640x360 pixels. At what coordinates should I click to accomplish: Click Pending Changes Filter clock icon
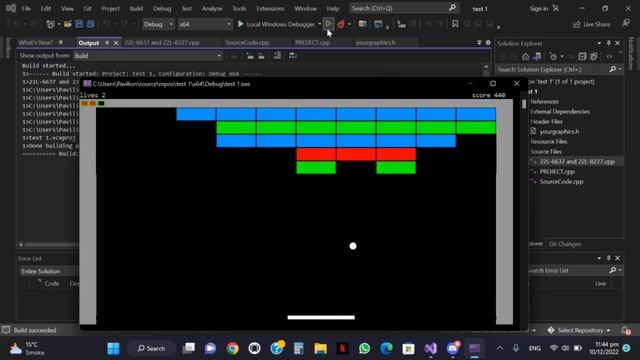(x=553, y=56)
